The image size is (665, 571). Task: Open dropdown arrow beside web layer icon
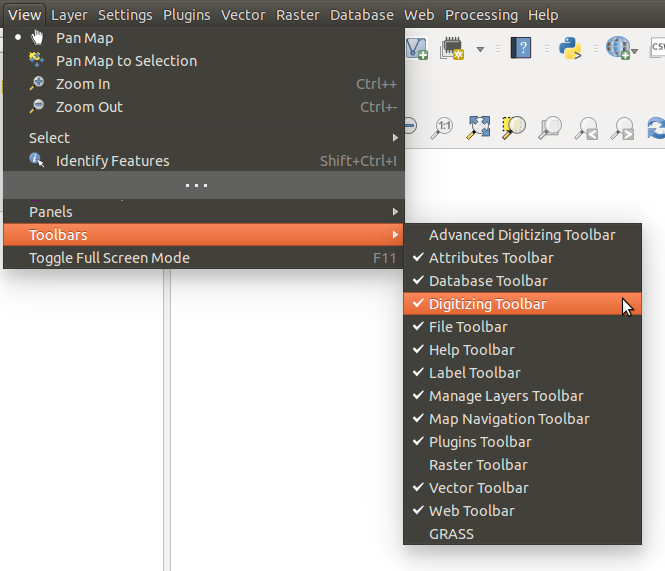(635, 50)
